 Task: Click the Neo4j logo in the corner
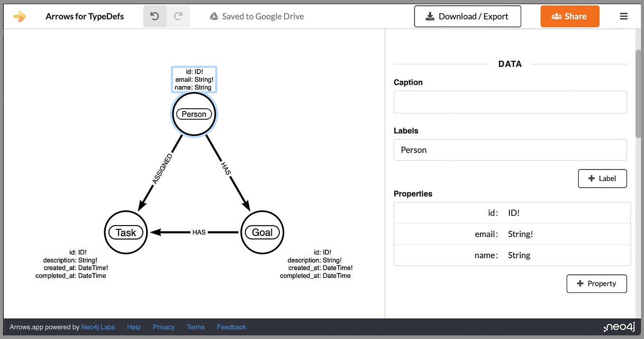(620, 327)
